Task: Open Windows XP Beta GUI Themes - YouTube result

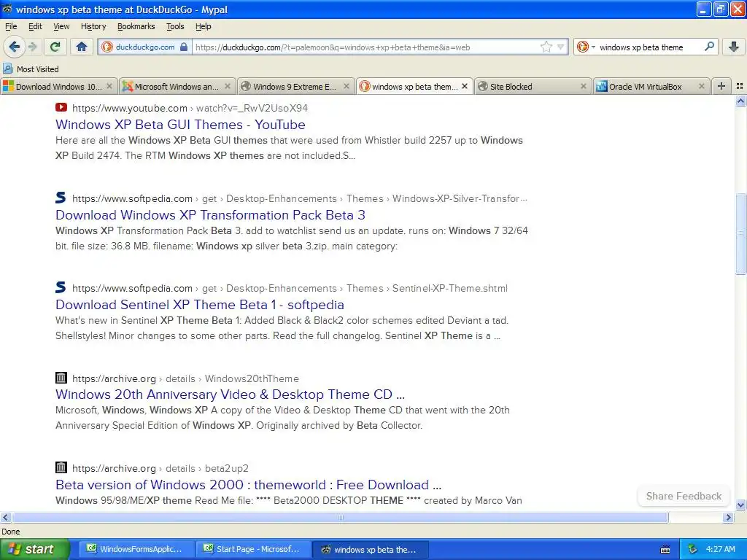Action: [x=181, y=125]
